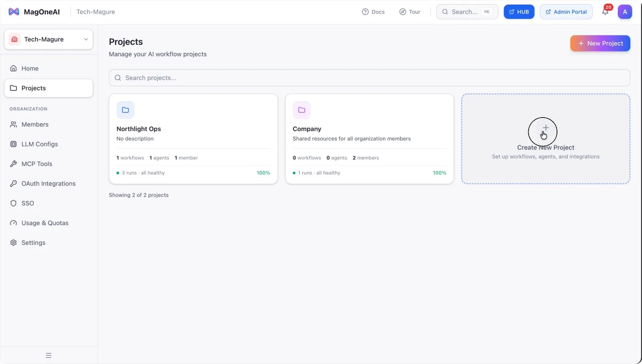This screenshot has height=364, width=642.
Task: Click the 'Showing 2 of 2 projects' text
Action: pyautogui.click(x=138, y=195)
